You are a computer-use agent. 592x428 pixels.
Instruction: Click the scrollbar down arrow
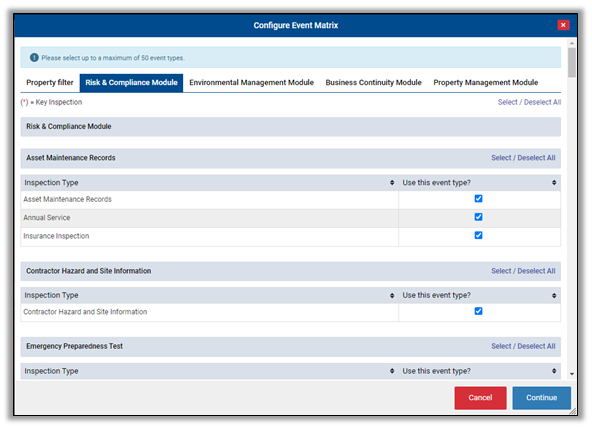(x=572, y=374)
